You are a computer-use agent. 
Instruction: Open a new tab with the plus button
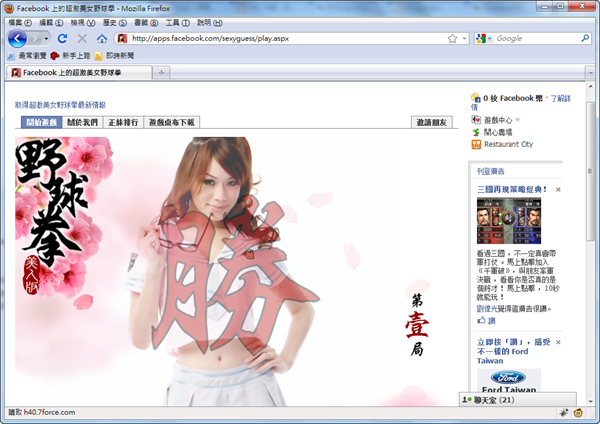coord(161,73)
